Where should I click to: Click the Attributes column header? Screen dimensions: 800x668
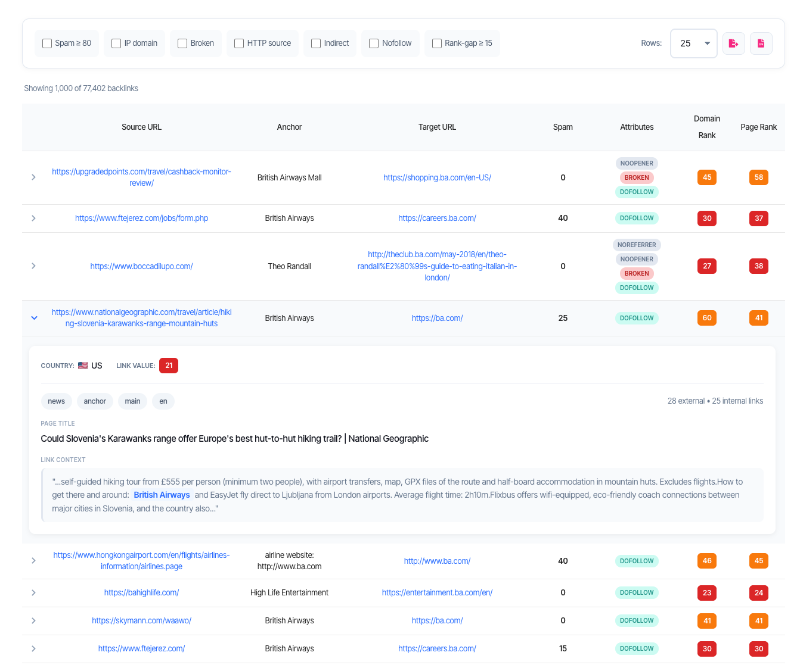coord(637,127)
